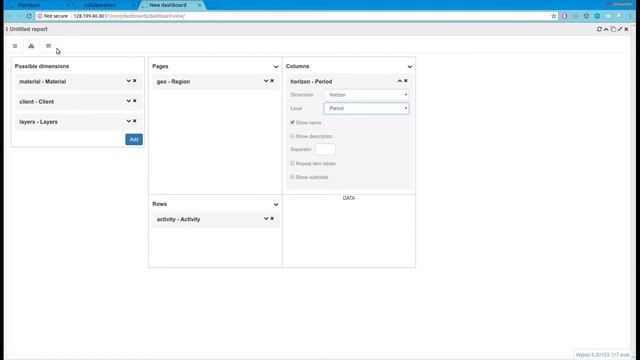Expand material - Material settings
The height and width of the screenshot is (360, 640).
coord(129,81)
